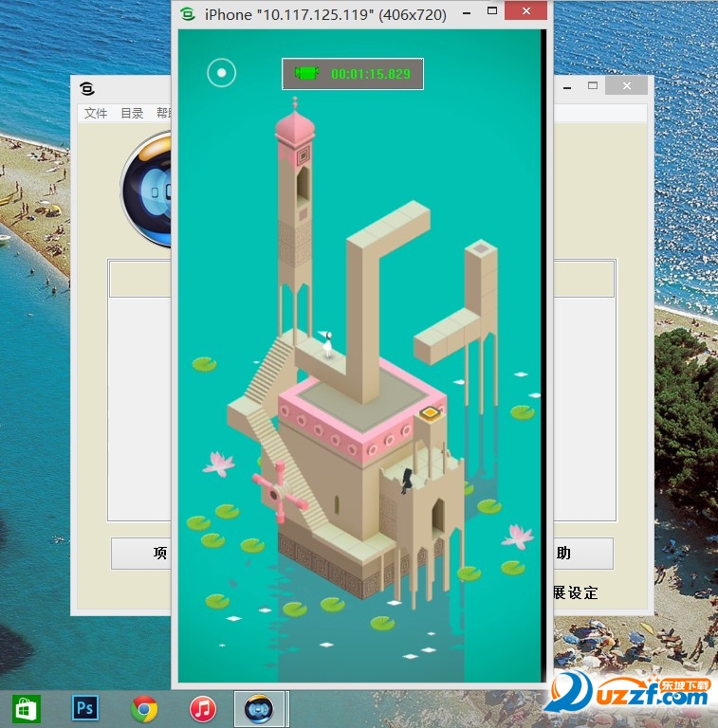The image size is (718, 728).
Task: Close the background application window
Action: point(627,86)
